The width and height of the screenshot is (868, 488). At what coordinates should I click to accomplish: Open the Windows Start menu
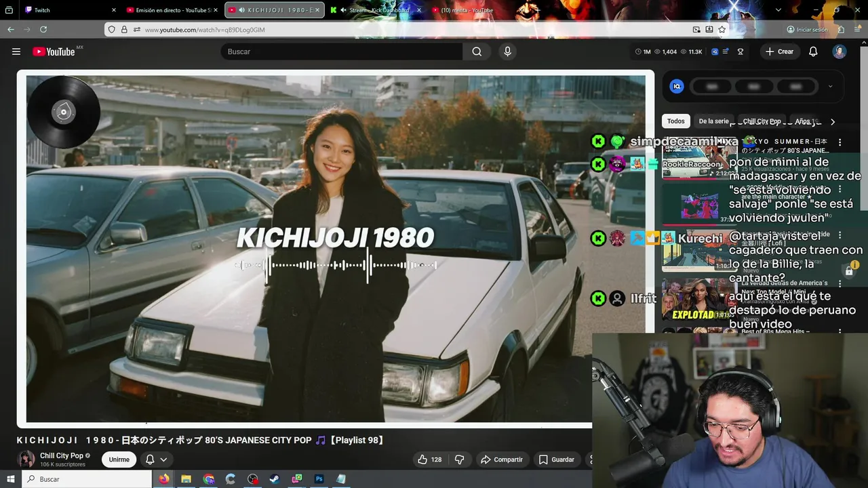[x=10, y=479]
